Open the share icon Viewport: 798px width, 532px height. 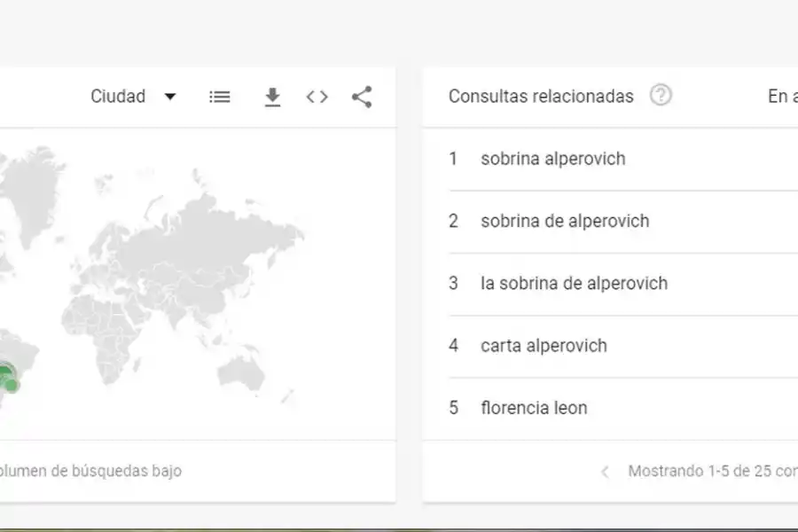point(361,96)
